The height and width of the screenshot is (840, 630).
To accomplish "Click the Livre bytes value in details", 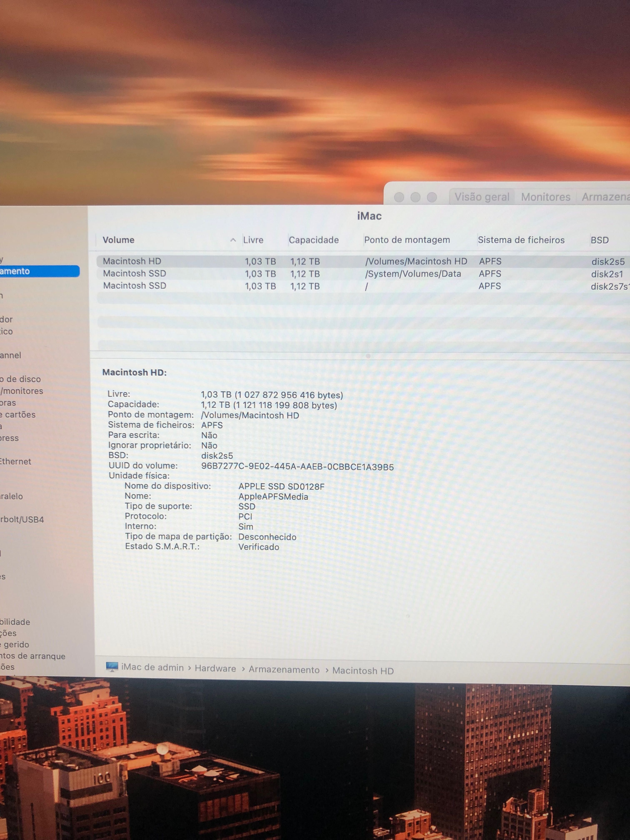I will (272, 395).
